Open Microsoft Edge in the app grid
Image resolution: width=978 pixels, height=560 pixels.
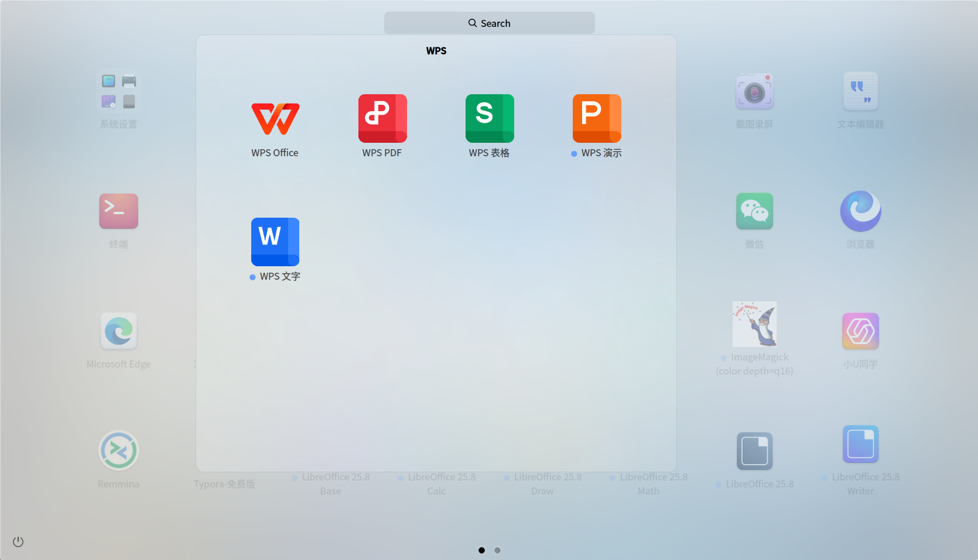[x=119, y=331]
